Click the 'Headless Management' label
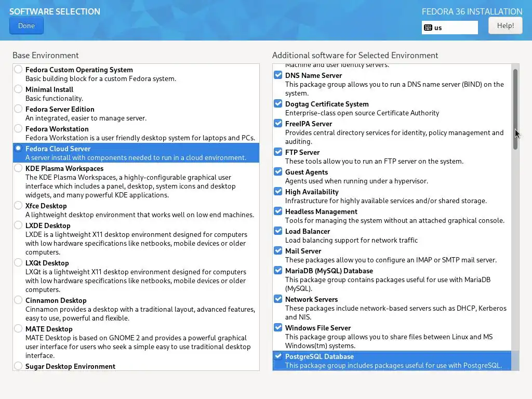Screen dimensions: 532x399 click(321, 212)
